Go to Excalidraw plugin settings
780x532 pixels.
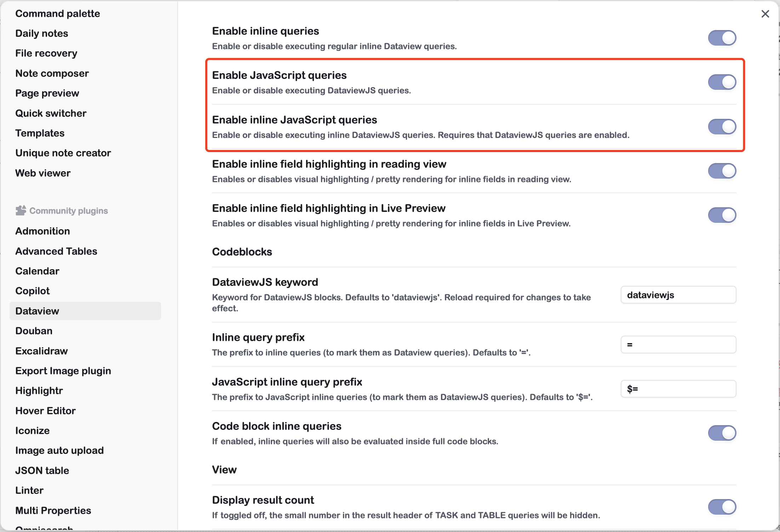click(x=42, y=351)
